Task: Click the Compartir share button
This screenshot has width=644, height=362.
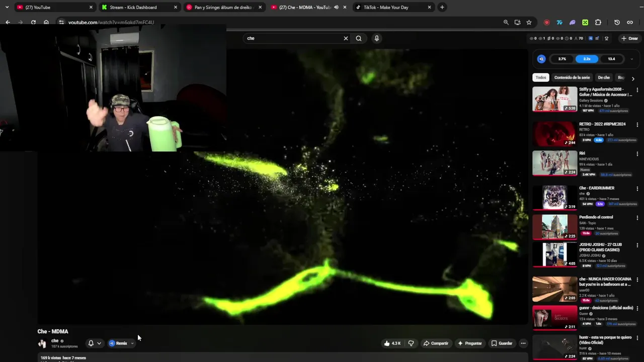Action: [x=436, y=343]
